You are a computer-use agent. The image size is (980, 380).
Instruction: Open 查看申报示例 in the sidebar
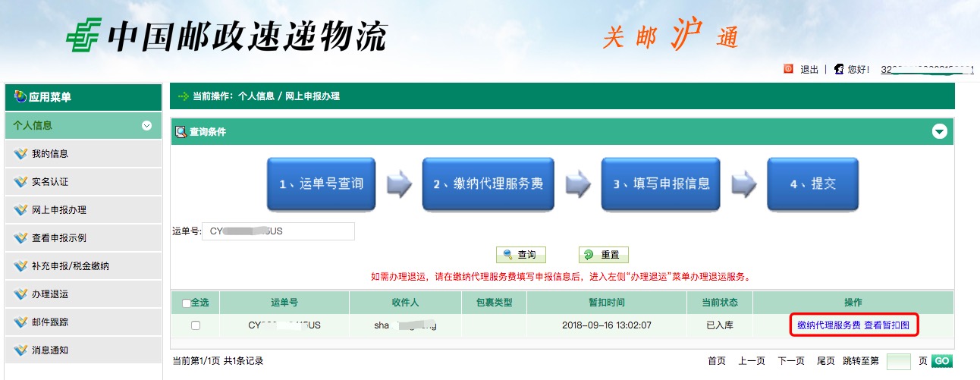[58, 238]
